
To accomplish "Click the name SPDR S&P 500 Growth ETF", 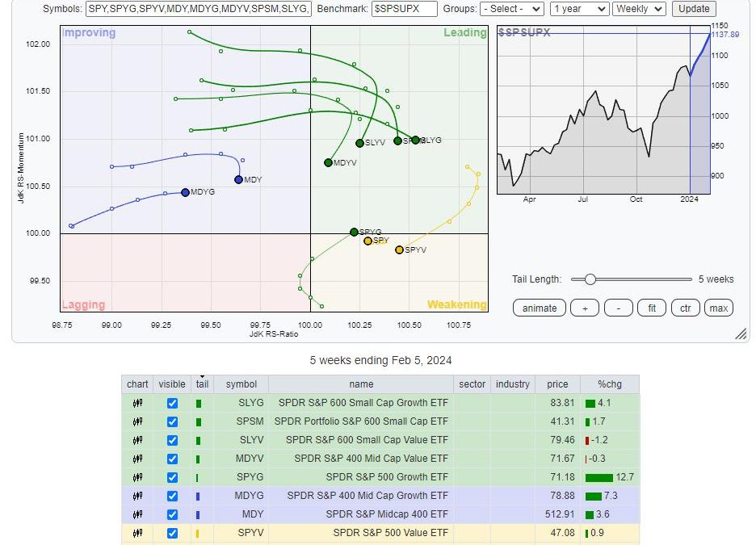I will pyautogui.click(x=387, y=477).
